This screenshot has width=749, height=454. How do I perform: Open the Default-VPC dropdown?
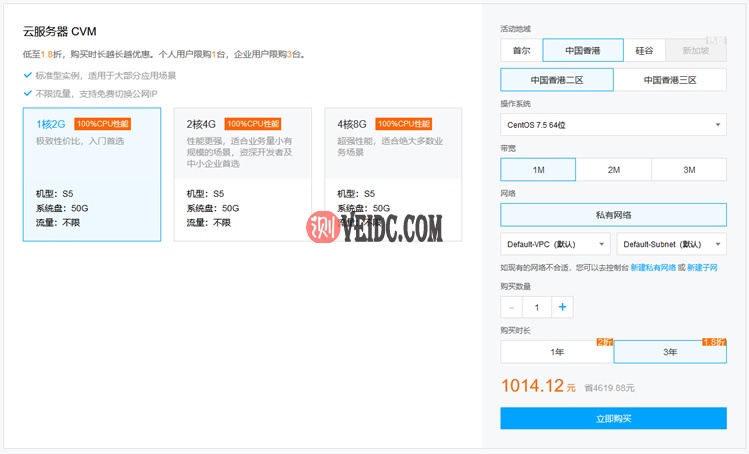pos(555,244)
